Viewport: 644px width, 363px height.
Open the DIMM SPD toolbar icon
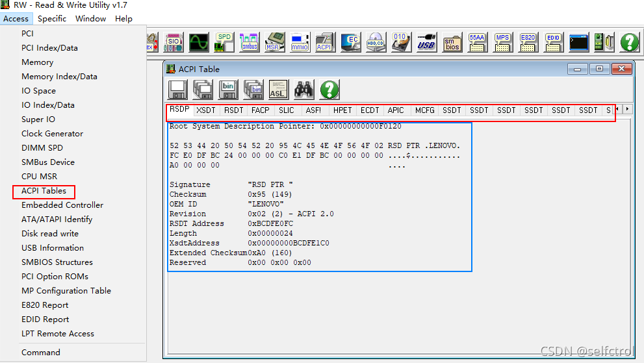224,42
